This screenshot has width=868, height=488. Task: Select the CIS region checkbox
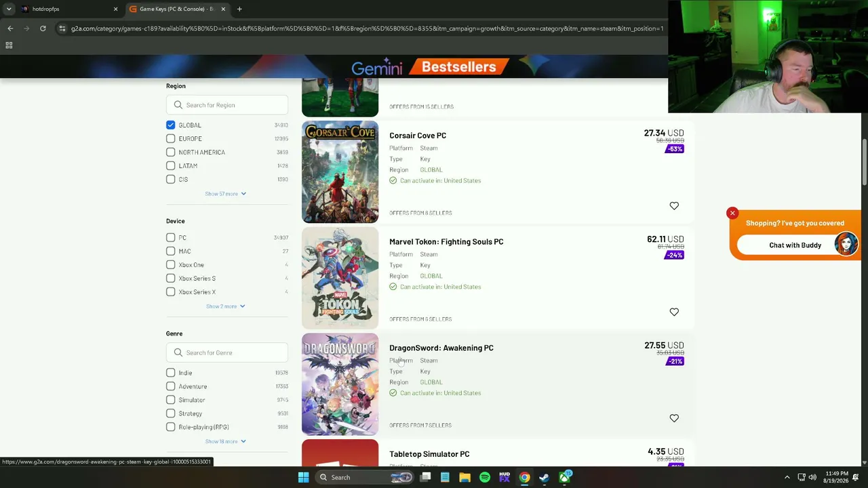pos(171,180)
